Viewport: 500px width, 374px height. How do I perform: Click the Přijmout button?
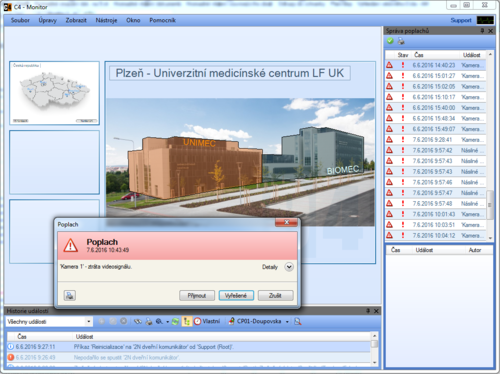click(197, 296)
